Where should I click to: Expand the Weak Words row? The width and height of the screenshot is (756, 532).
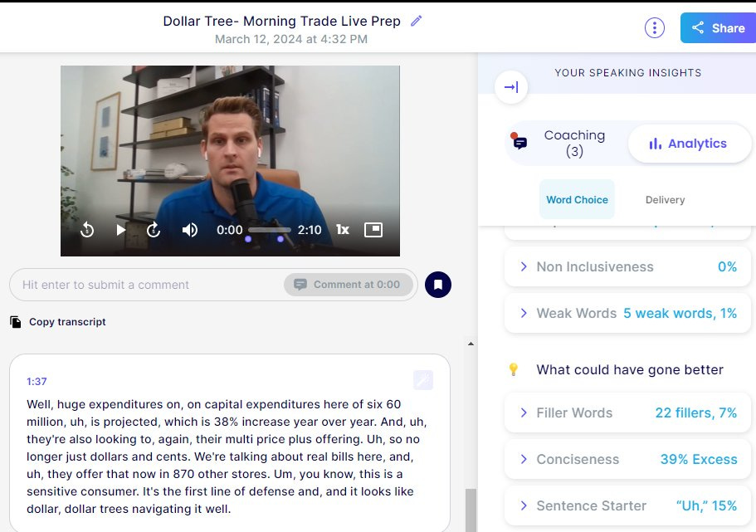click(x=627, y=313)
